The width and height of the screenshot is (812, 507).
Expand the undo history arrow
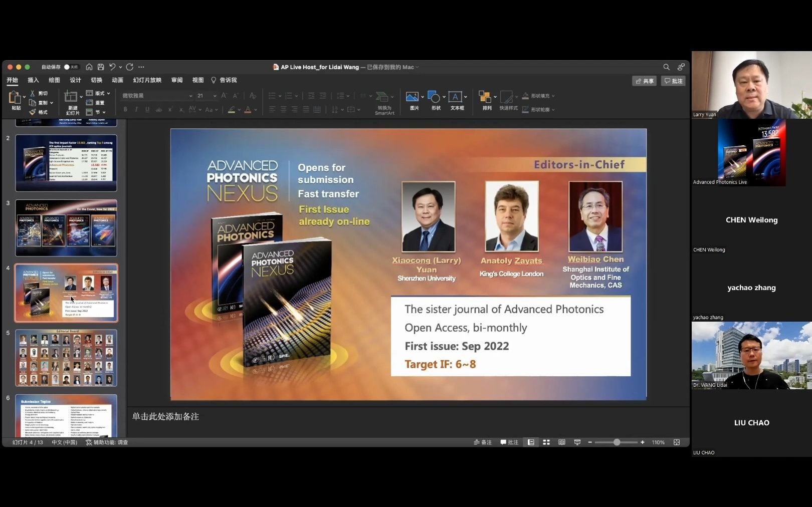[x=120, y=67]
